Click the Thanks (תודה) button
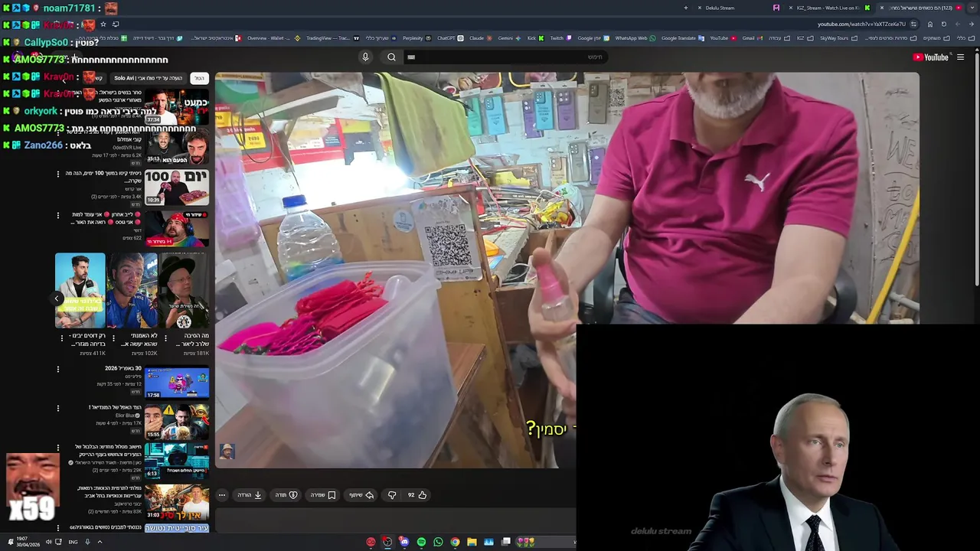Screen dimensions: 980x551 (286, 495)
